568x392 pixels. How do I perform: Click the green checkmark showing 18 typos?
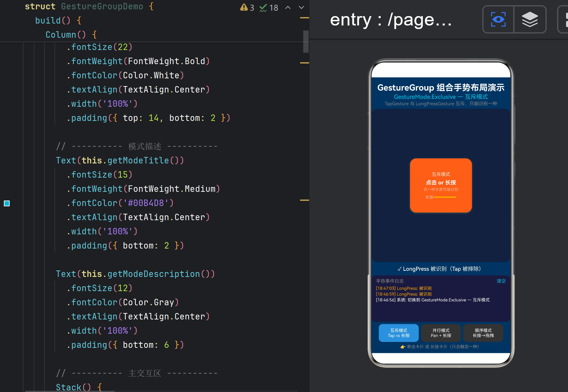click(269, 7)
